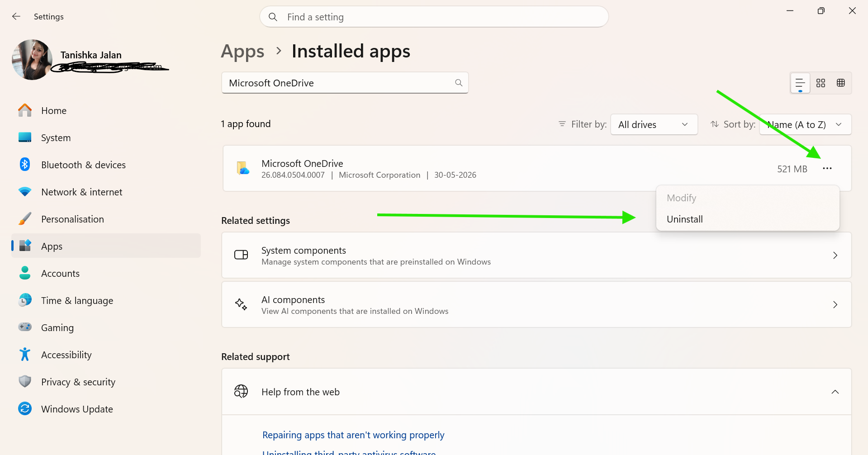Viewport: 868px width, 455px height.
Task: Open Repairing apps that aren't working properly link
Action: pyautogui.click(x=353, y=435)
